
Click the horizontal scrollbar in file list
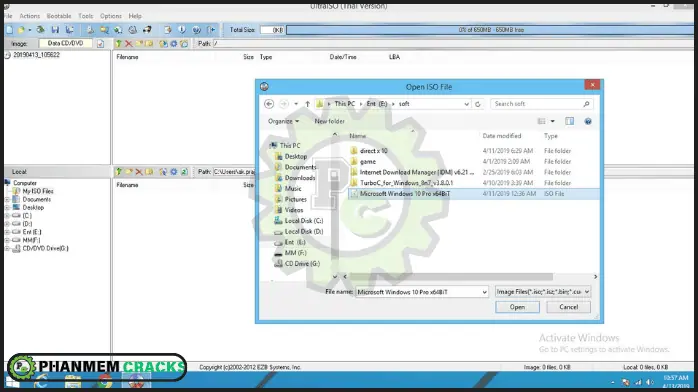tap(450, 277)
